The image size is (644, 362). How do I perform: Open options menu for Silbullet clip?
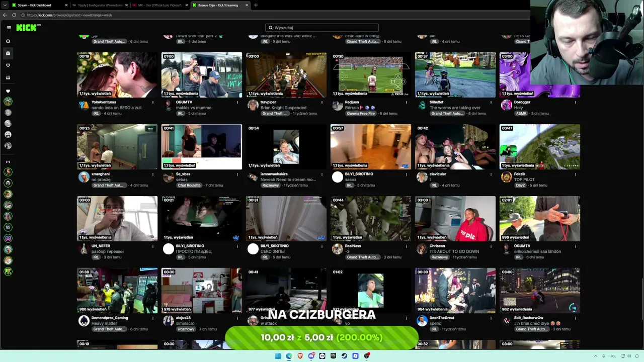click(491, 103)
